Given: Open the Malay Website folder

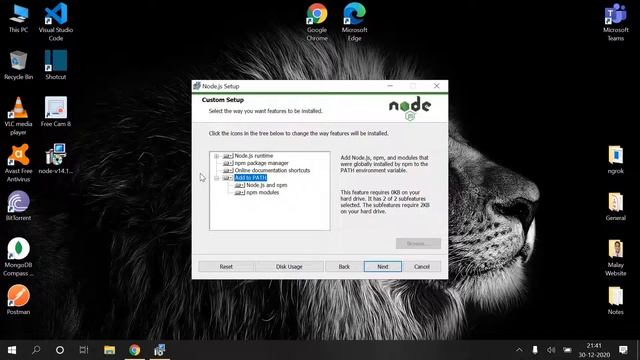Looking at the screenshot, I should click(x=616, y=258).
